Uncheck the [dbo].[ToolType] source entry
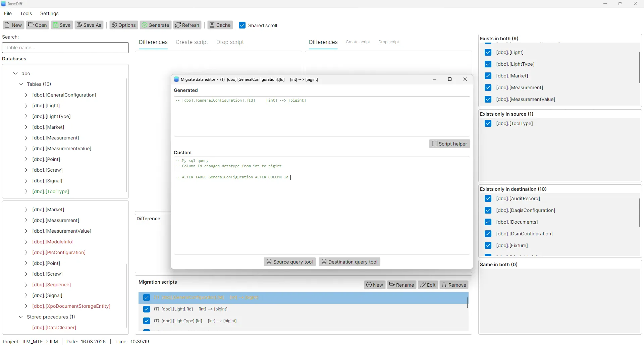The image size is (644, 346). click(x=488, y=123)
